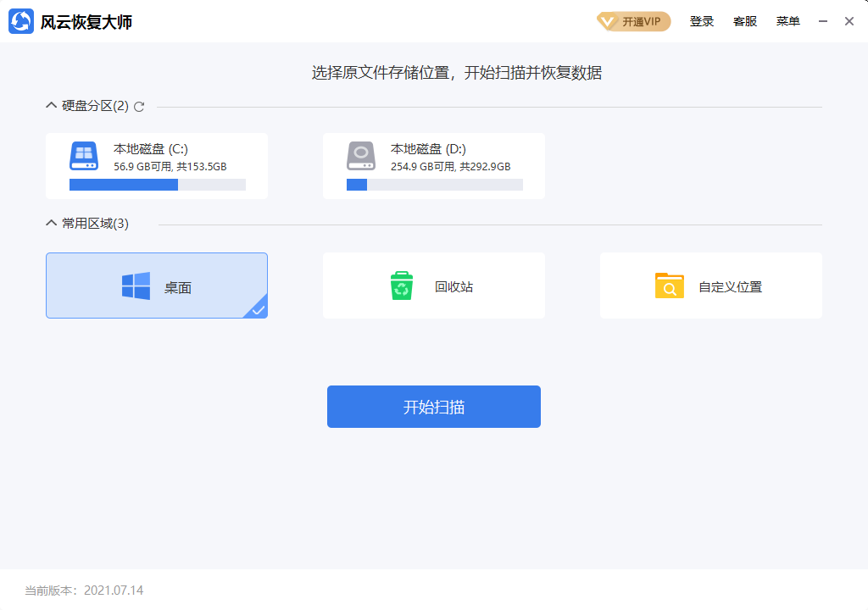Select 本地磁盘 (D:) label
The width and height of the screenshot is (868, 610).
click(x=428, y=149)
